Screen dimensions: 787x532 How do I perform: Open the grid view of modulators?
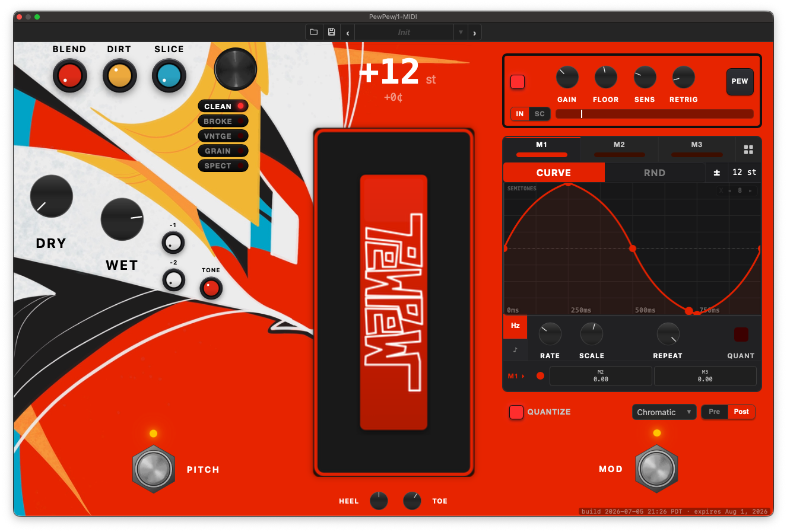pyautogui.click(x=748, y=149)
